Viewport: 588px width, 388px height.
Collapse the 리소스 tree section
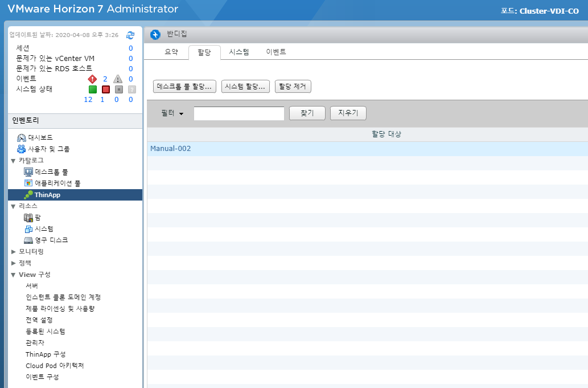tap(13, 206)
